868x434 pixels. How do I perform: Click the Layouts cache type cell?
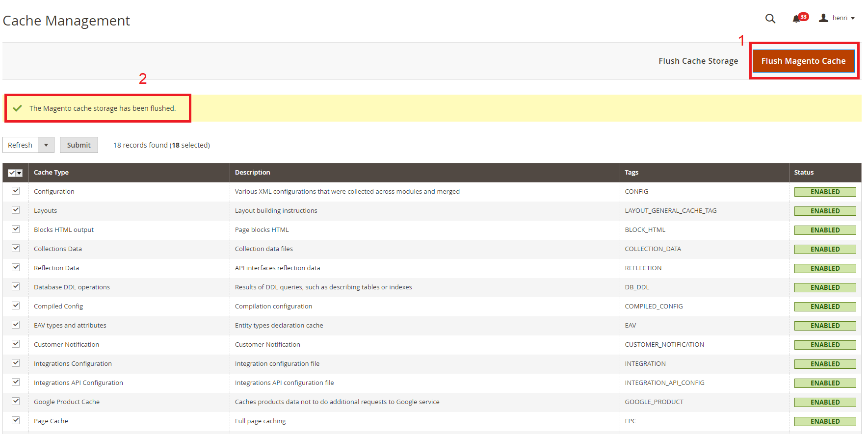coord(129,211)
